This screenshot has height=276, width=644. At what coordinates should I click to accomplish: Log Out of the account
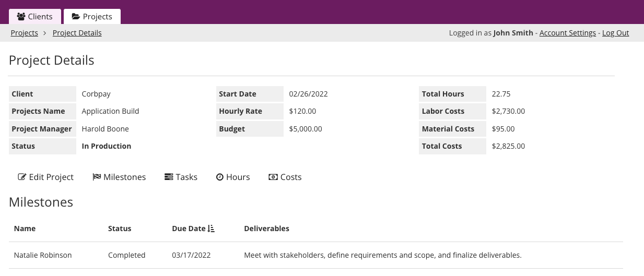tap(615, 33)
